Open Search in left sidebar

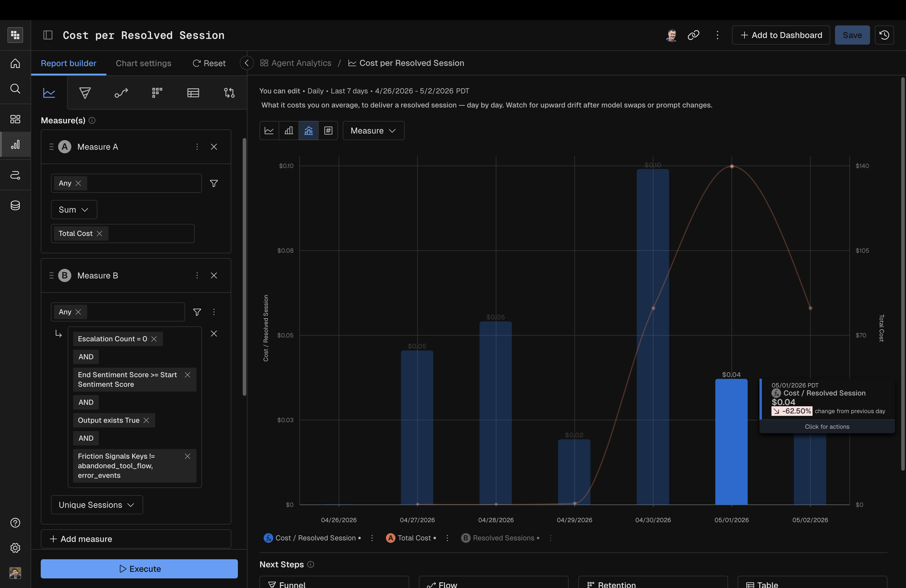click(15, 89)
